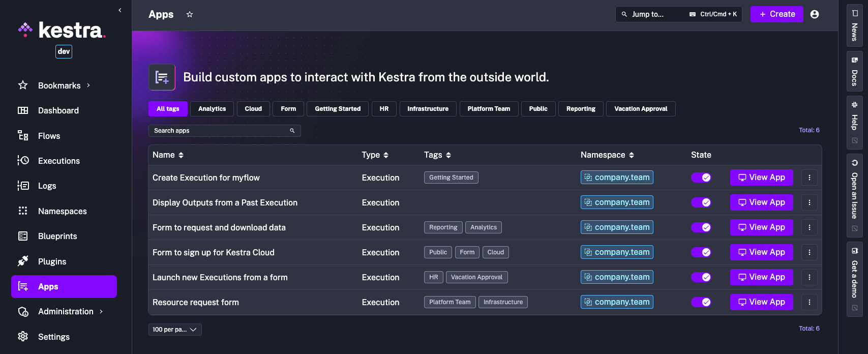Filter apps by Getting Started tag
868x354 pixels.
click(338, 109)
